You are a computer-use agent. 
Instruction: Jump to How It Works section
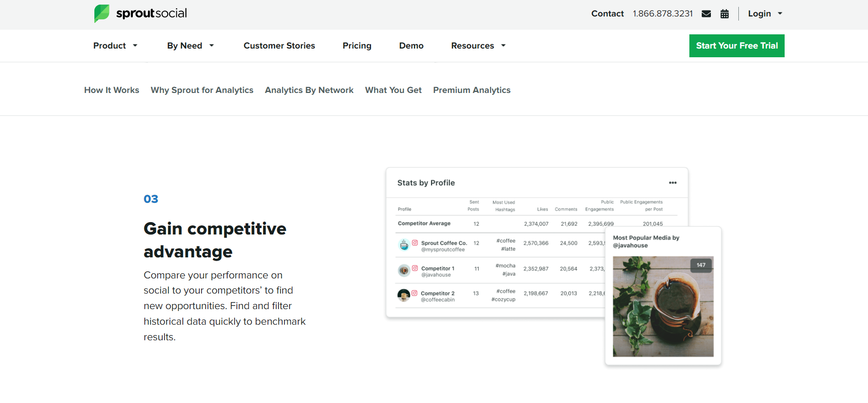pyautogui.click(x=112, y=90)
